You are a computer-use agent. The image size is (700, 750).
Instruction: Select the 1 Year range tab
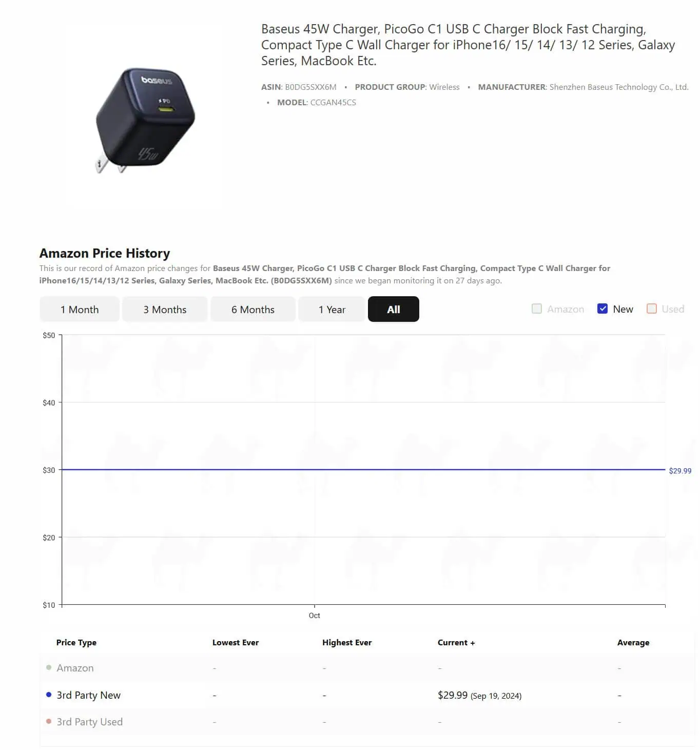click(x=332, y=310)
